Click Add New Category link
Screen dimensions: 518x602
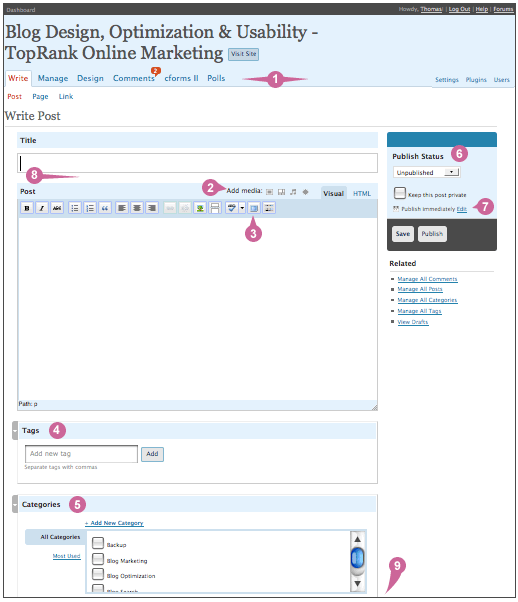click(x=114, y=523)
